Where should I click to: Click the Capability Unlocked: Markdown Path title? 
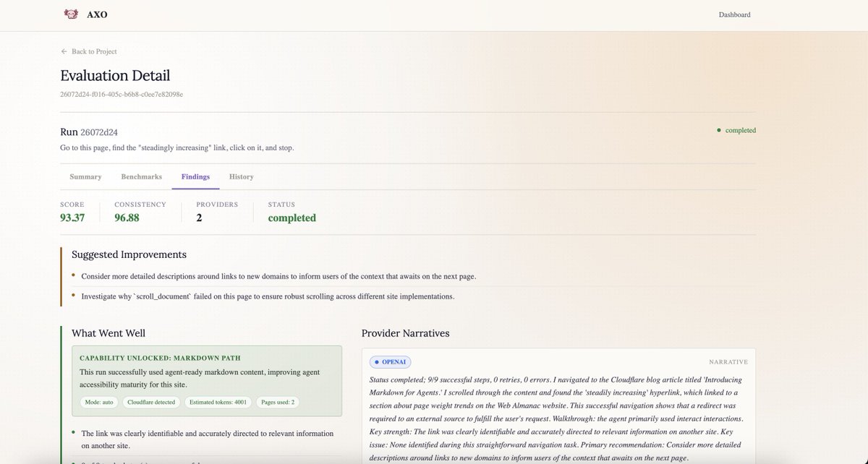coord(160,358)
